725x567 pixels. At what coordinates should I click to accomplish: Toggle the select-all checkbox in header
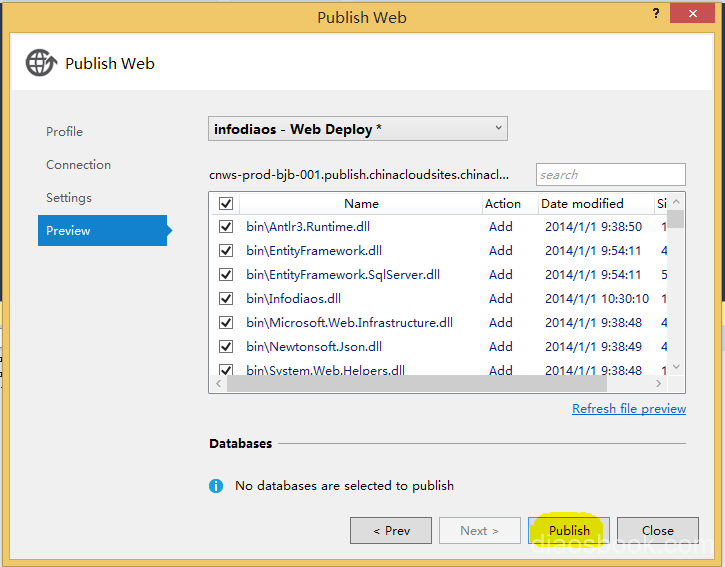pos(226,204)
